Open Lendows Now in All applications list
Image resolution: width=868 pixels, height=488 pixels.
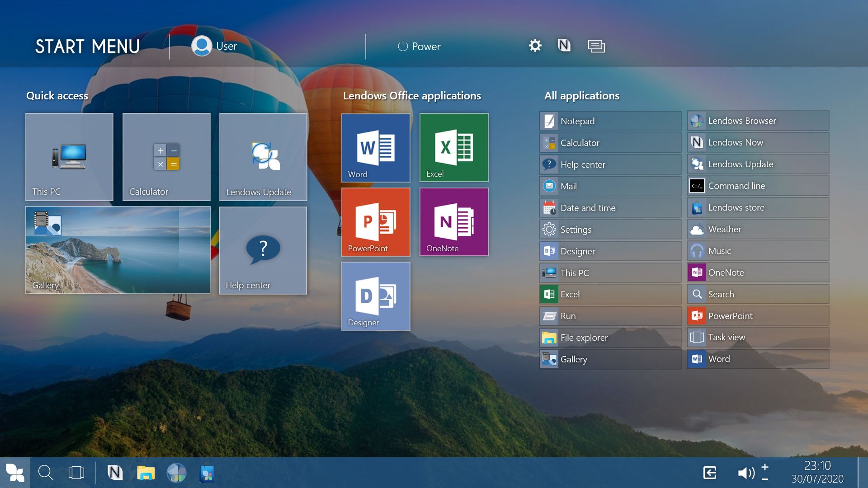[x=758, y=142]
